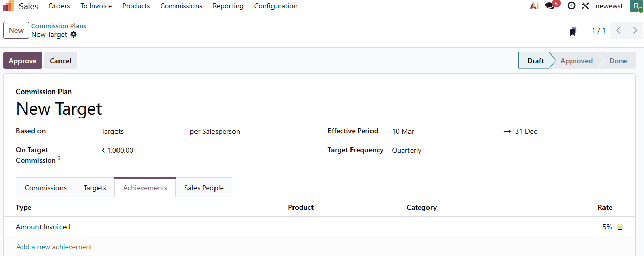The width and height of the screenshot is (644, 256).
Task: Open the debug tools wrench icon
Action: tap(586, 6)
